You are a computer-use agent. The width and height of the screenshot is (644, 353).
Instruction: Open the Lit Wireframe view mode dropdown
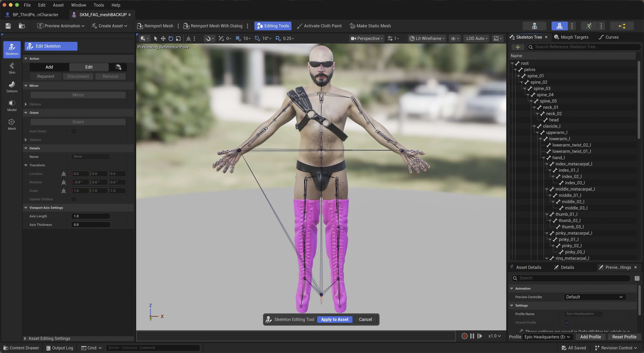427,39
